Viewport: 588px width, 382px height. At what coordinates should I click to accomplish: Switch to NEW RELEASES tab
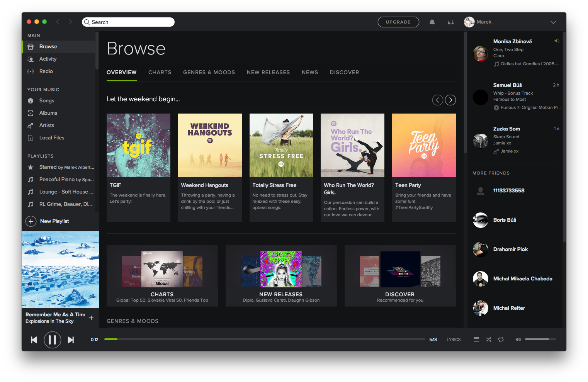click(269, 72)
